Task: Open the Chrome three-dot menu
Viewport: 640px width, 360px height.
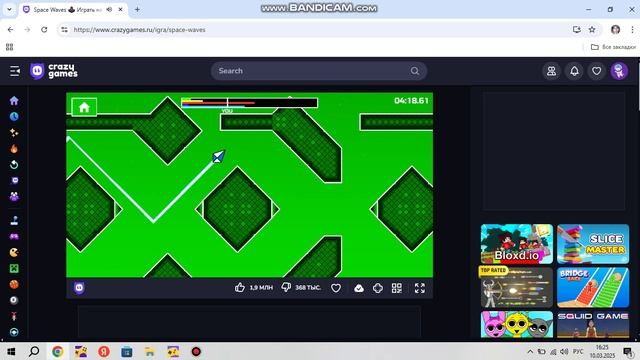Action: point(632,30)
